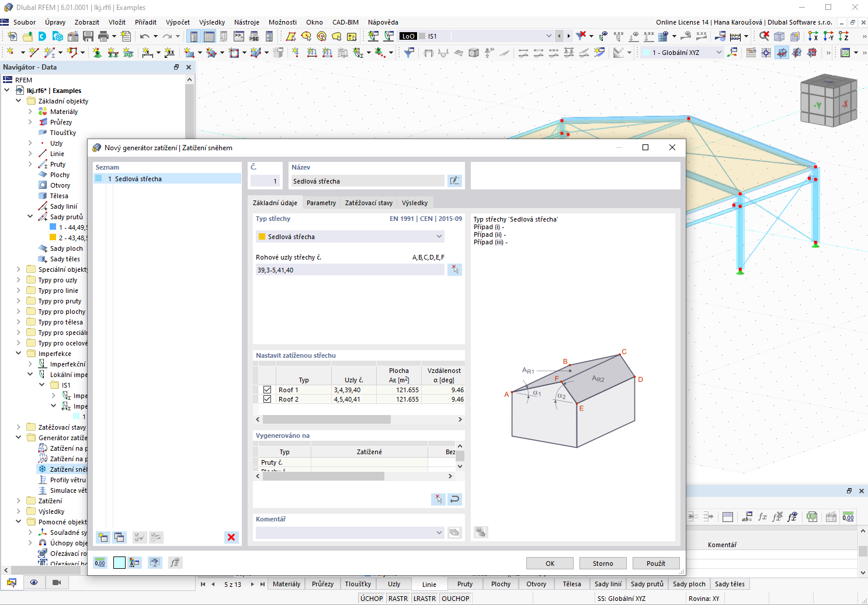The width and height of the screenshot is (868, 605).
Task: Click the pick icon beside roof corner nodes
Action: pos(454,269)
